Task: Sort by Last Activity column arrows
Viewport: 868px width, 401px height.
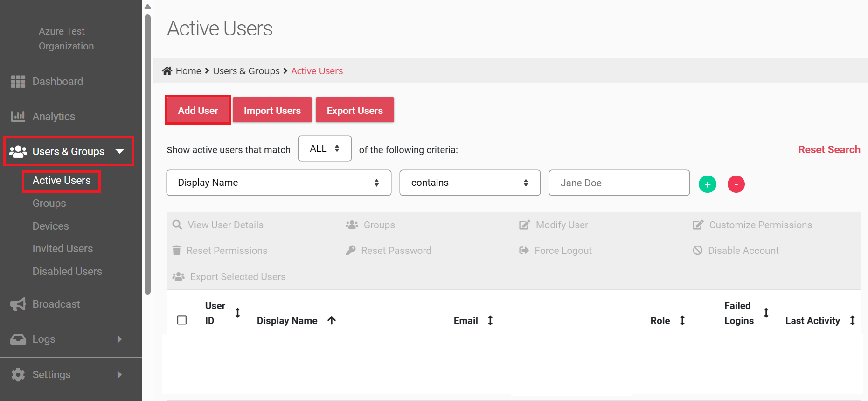Action: tap(852, 320)
